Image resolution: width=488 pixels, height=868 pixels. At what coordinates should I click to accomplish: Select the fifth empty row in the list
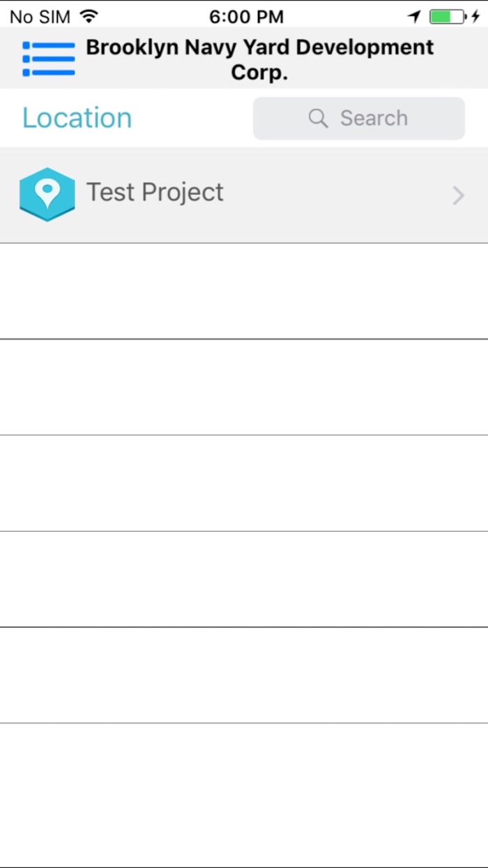tap(244, 675)
